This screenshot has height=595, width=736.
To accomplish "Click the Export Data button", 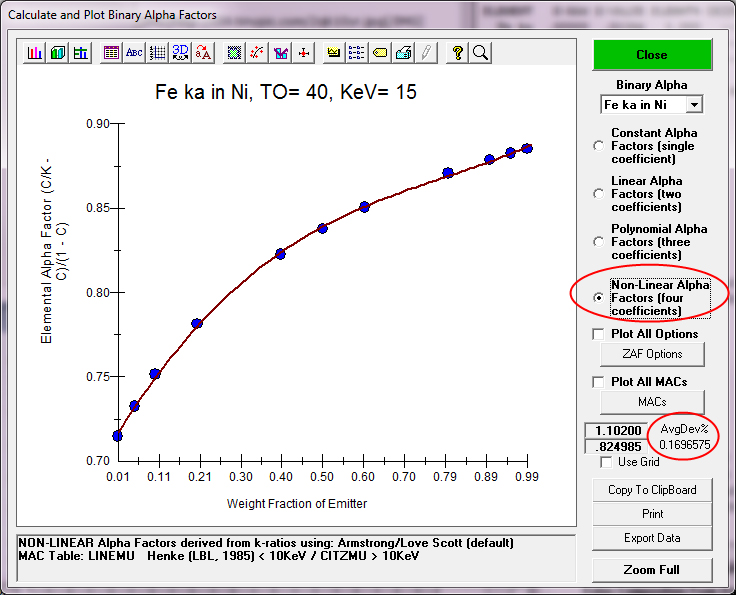I will point(651,538).
